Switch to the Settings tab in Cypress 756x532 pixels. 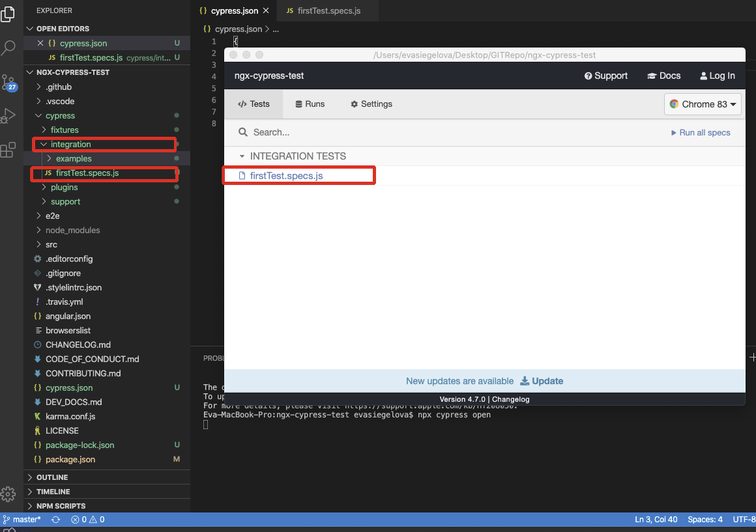point(371,104)
